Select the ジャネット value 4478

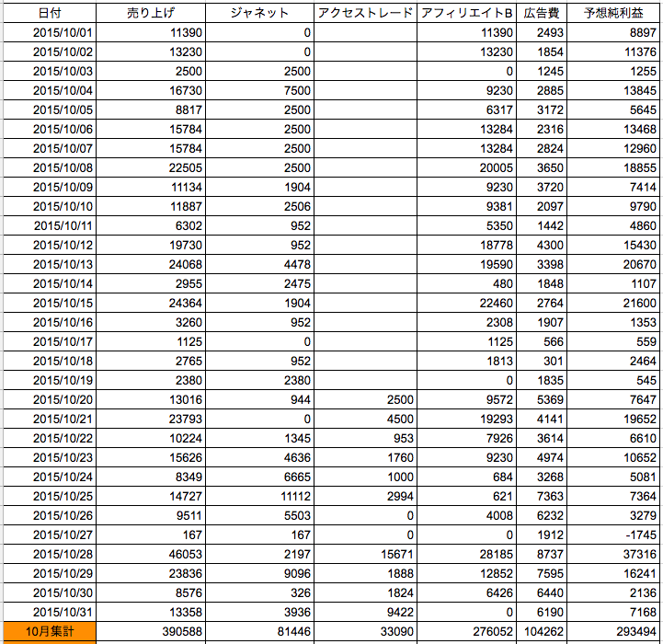pyautogui.click(x=259, y=264)
